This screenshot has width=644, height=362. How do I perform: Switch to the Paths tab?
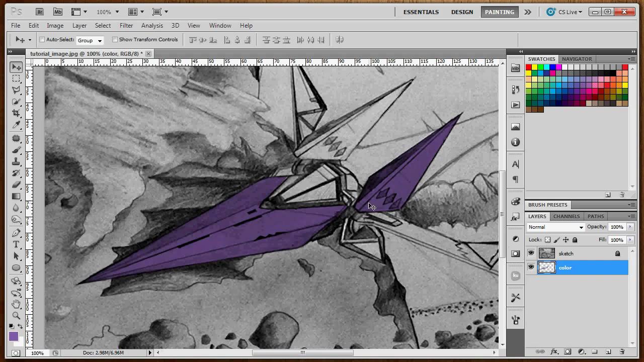(x=596, y=216)
